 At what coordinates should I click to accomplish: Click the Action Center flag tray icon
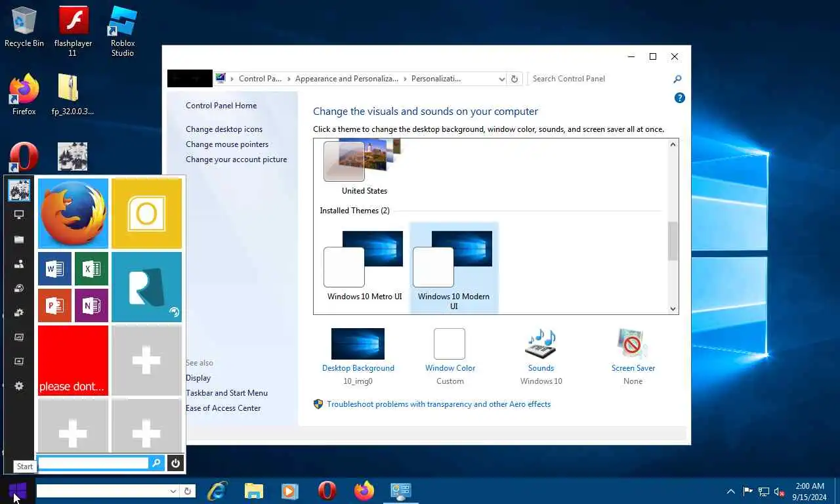point(747,492)
